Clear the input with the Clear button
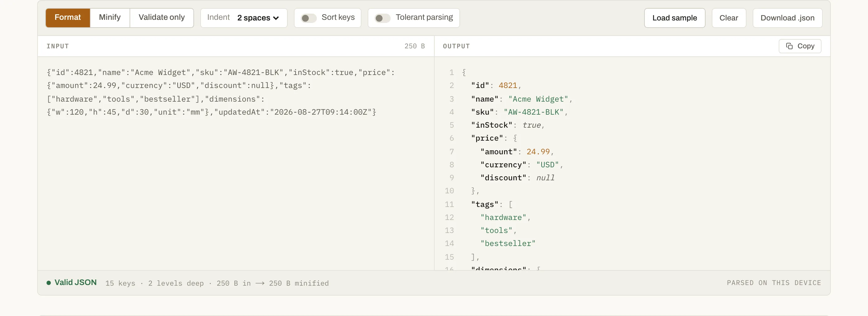This screenshot has width=868, height=316. point(729,18)
